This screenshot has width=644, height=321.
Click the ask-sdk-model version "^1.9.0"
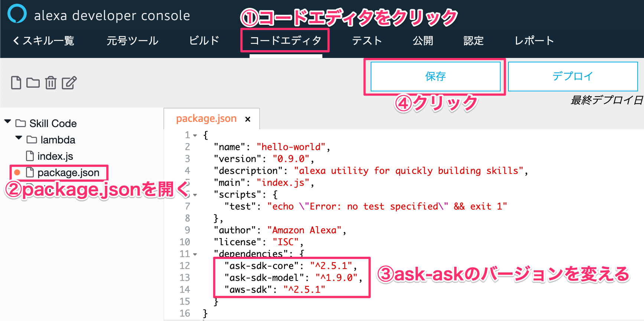pos(336,278)
